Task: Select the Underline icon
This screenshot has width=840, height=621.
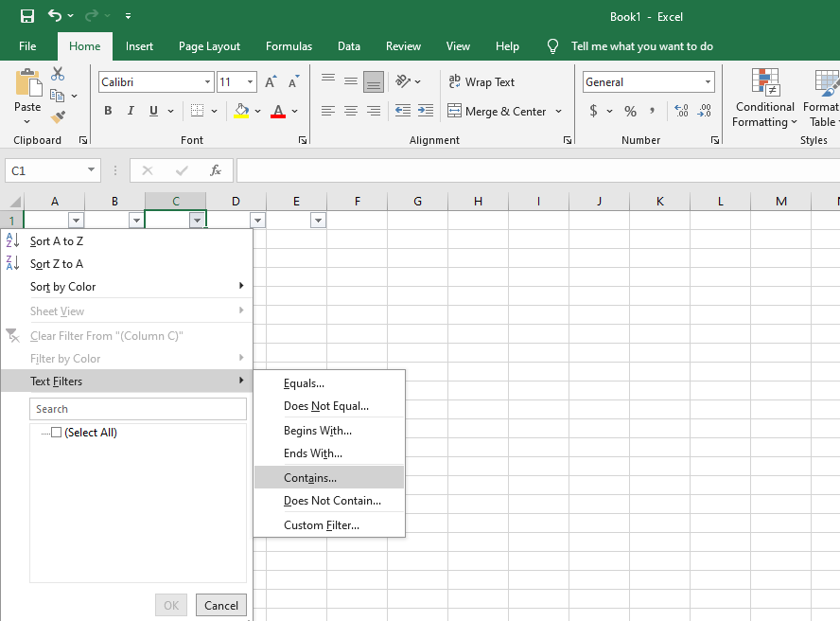Action: coord(151,111)
